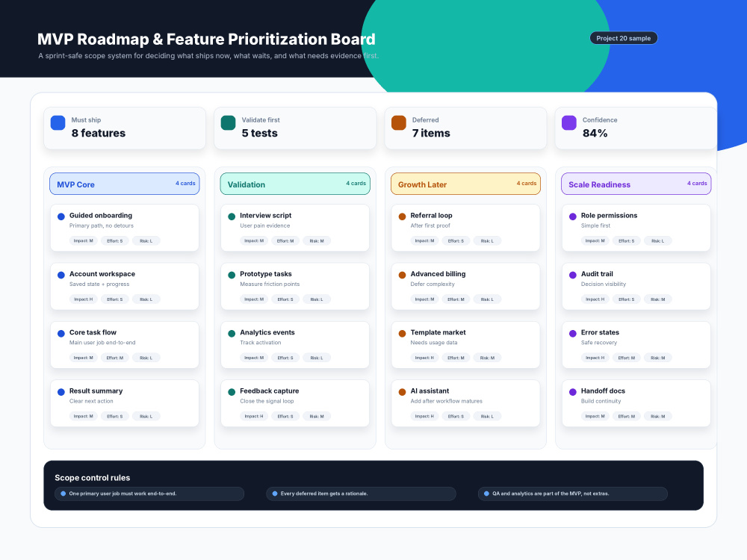Click the Risk: M tag on Template market
The width and height of the screenshot is (747, 560).
pyautogui.click(x=487, y=358)
